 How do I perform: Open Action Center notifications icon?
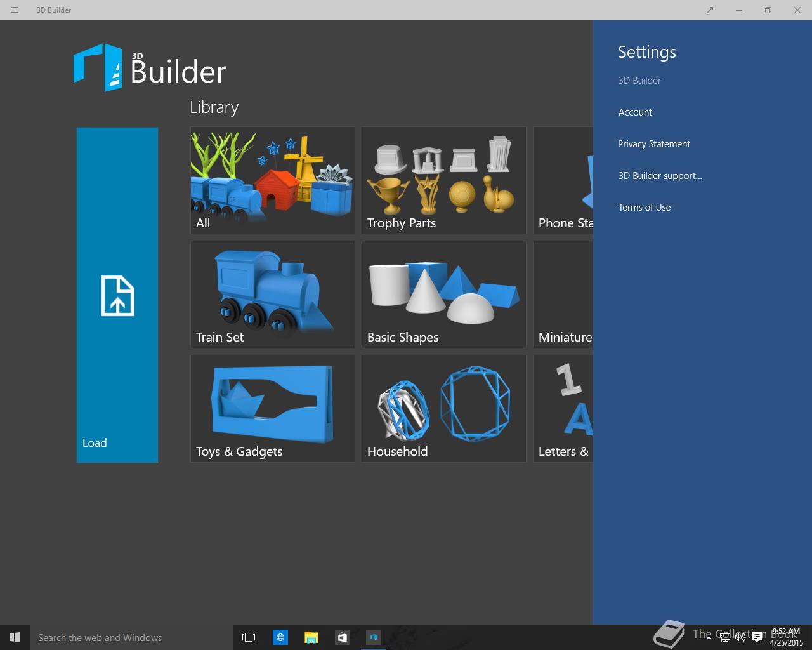tap(756, 637)
